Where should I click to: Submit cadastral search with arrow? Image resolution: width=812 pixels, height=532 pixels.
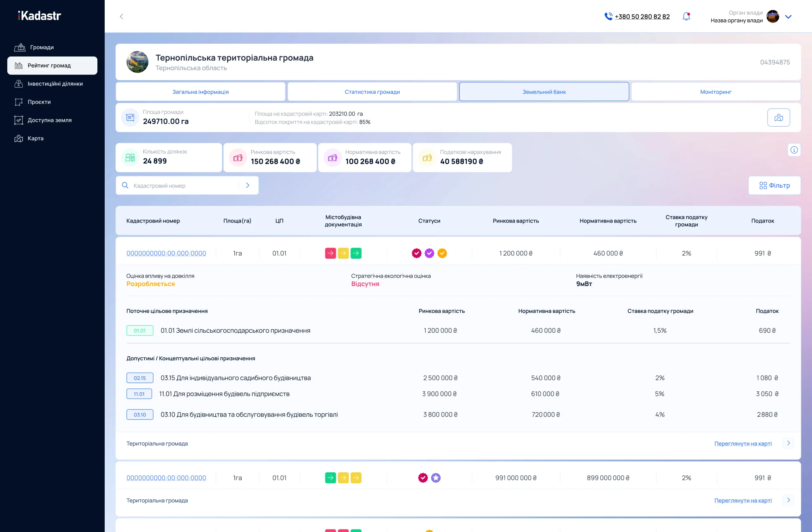pos(248,185)
